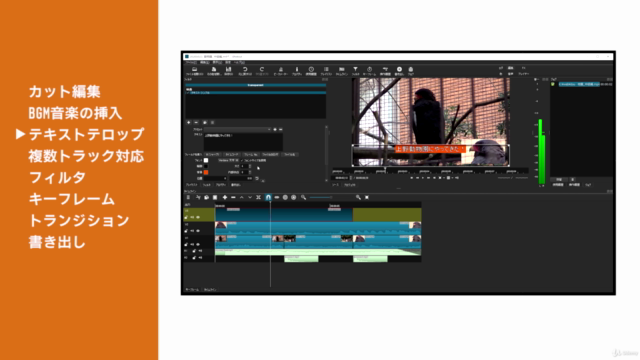Mute the second video track
Screen dimensions: 640x360
tap(192, 231)
